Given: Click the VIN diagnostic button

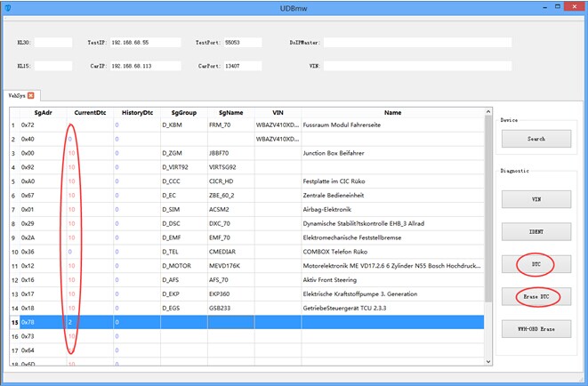Looking at the screenshot, I should [x=536, y=199].
